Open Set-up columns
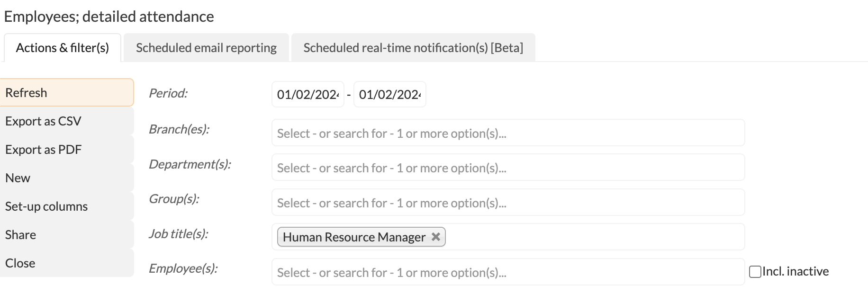 click(x=67, y=206)
